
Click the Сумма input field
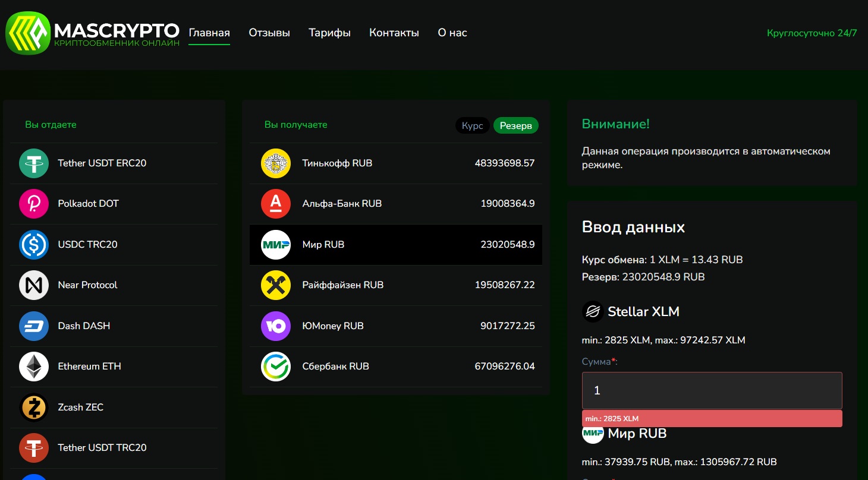coord(712,390)
